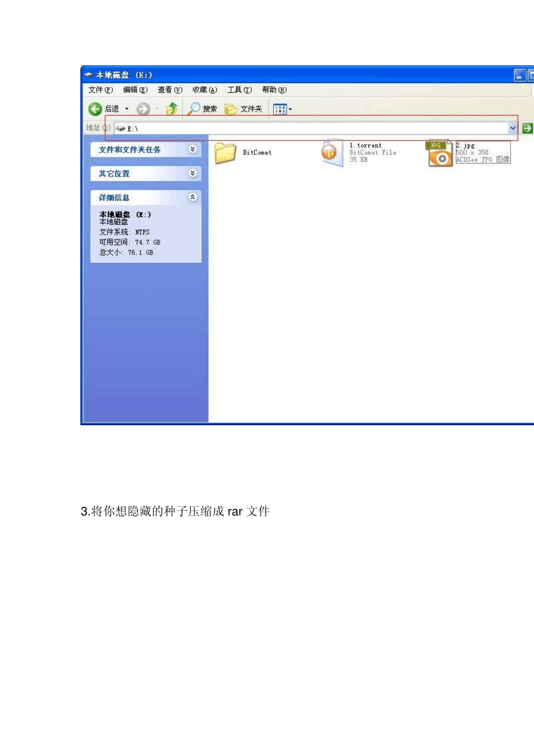534x756 pixels.
Task: Open the Search (搜索) toolbar button
Action: click(x=202, y=109)
